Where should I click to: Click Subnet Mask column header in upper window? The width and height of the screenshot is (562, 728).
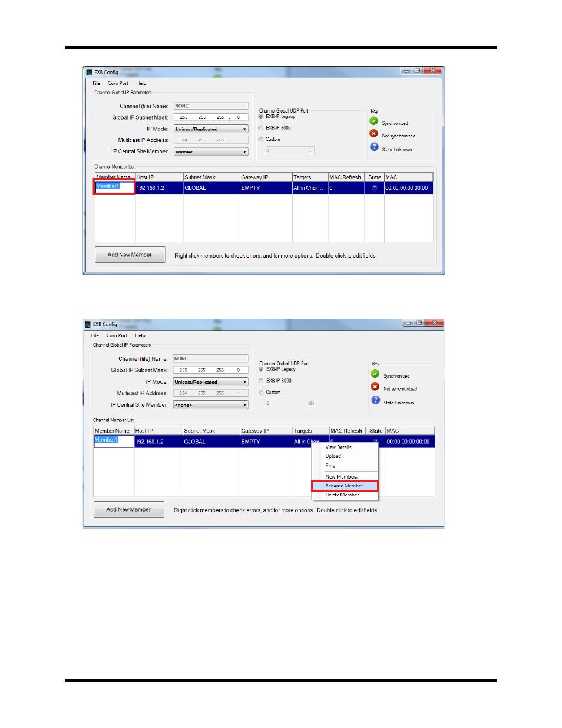click(211, 177)
